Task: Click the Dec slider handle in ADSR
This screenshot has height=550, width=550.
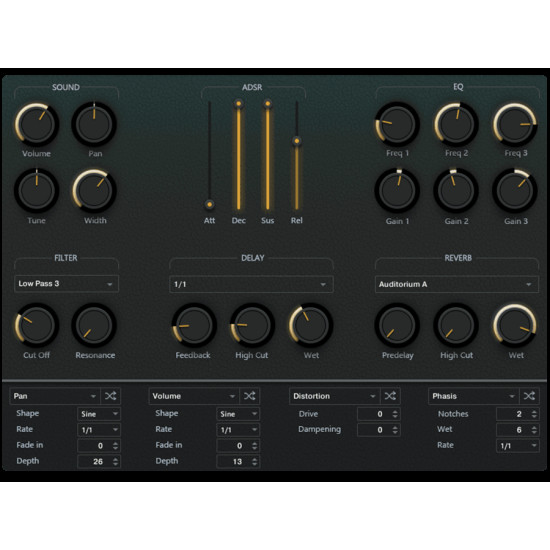Action: (239, 104)
